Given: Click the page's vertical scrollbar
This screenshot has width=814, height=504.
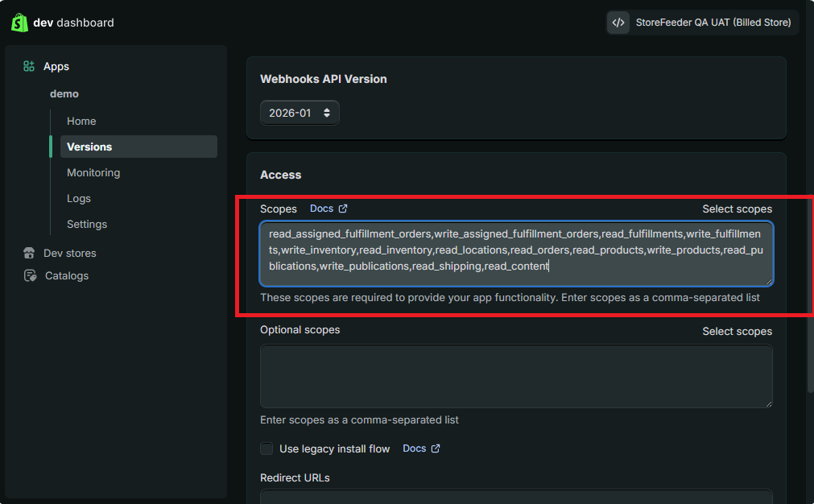Looking at the screenshot, I should tap(810, 242).
